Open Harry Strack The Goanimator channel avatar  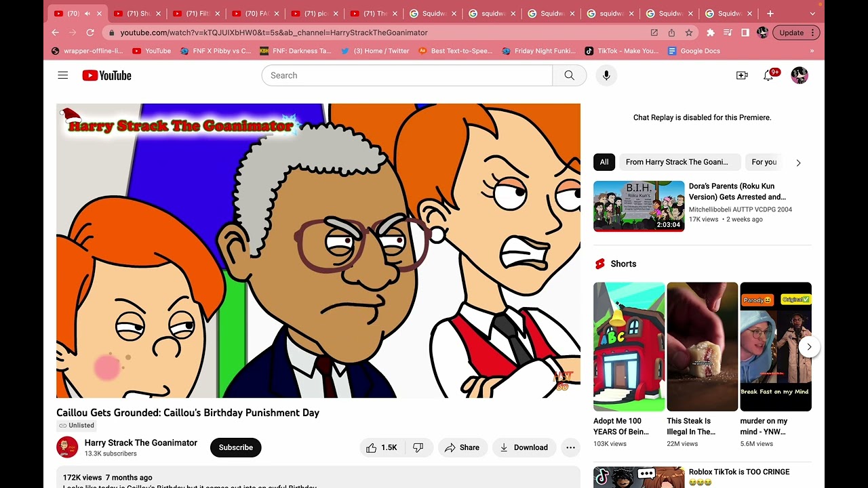coord(67,447)
